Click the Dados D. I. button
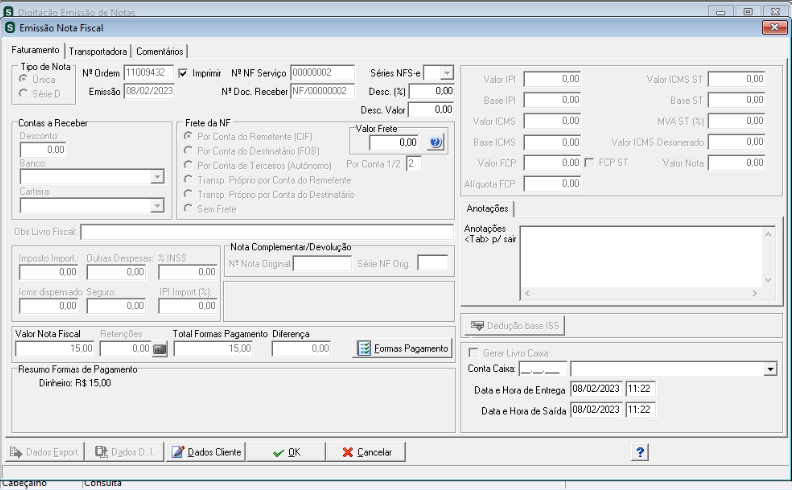The height and width of the screenshot is (490, 792). coord(125,452)
